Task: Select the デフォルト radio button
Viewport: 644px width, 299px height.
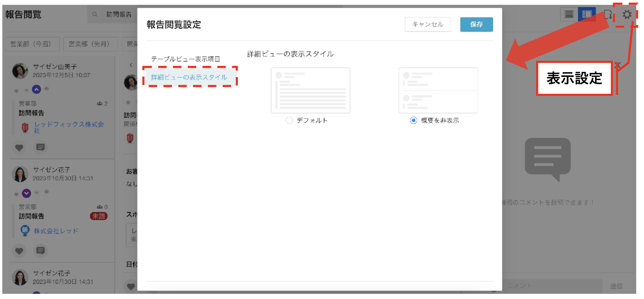Action: [x=289, y=121]
